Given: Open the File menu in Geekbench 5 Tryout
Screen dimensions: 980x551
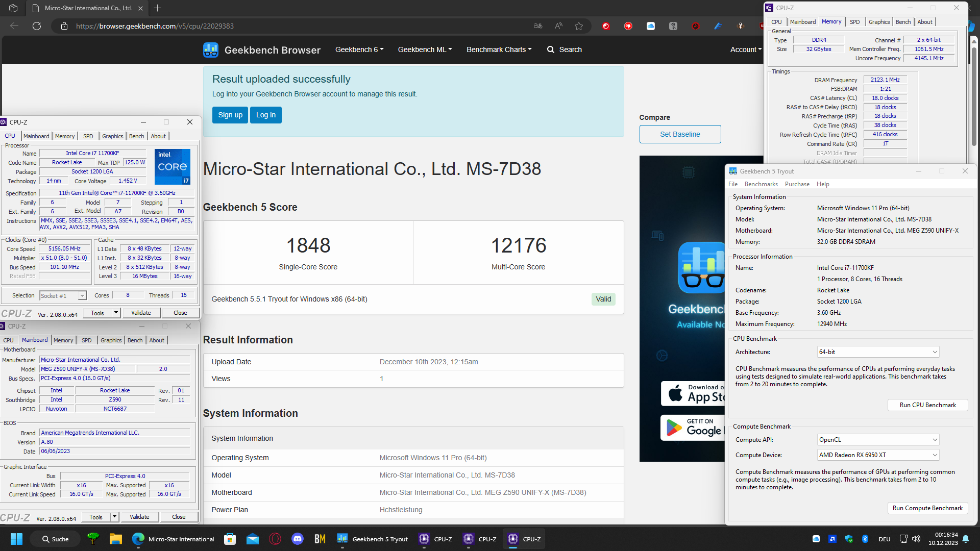Looking at the screenshot, I should (x=733, y=184).
